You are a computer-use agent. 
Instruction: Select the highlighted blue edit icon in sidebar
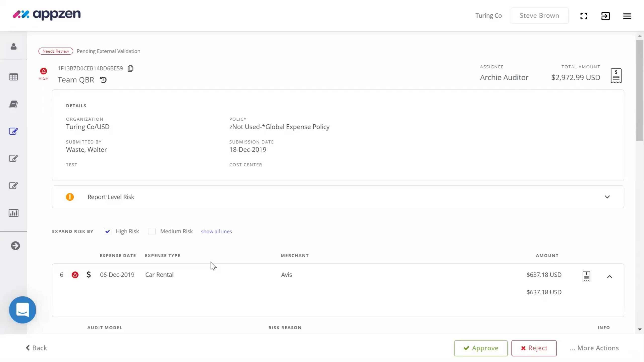pyautogui.click(x=13, y=131)
